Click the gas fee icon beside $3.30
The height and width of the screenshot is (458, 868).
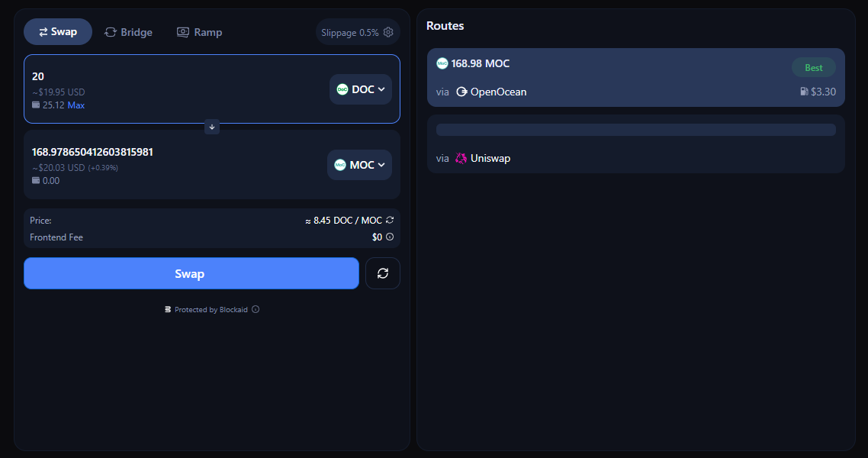804,92
